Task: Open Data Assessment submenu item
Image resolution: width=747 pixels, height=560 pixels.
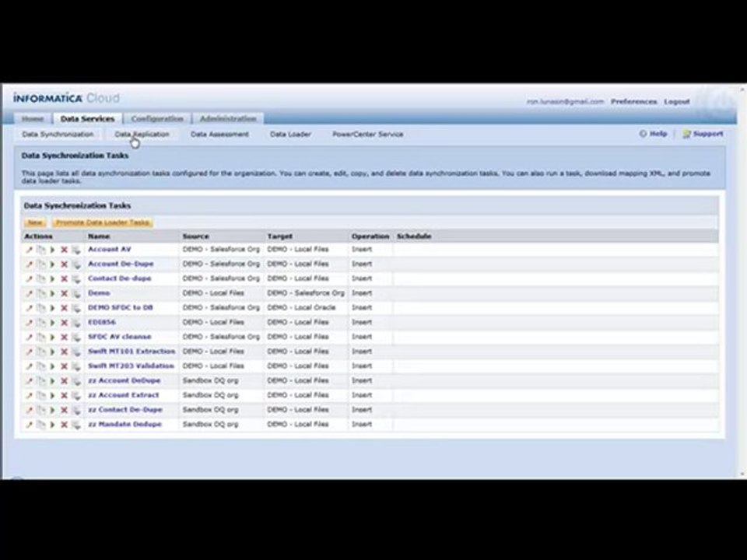Action: click(x=219, y=135)
